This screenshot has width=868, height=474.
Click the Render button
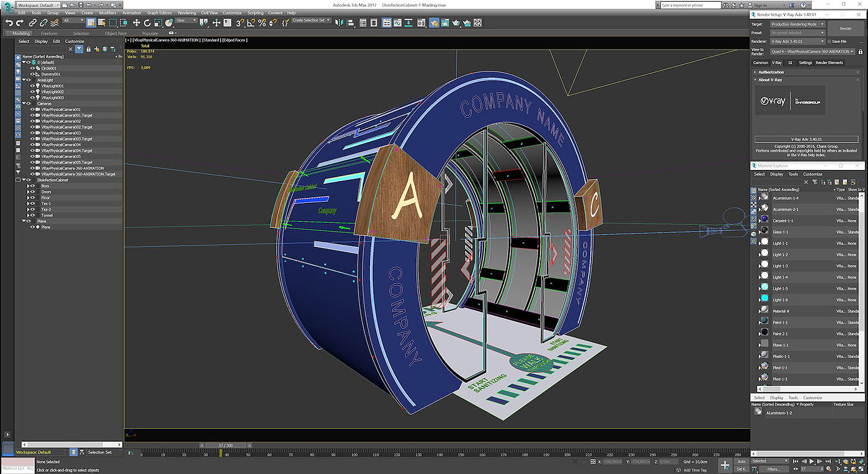845,29
